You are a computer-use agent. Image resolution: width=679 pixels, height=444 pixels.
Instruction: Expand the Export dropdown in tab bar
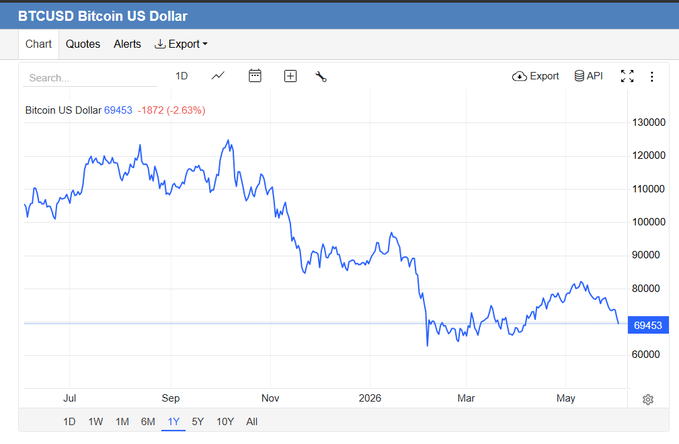coord(181,44)
